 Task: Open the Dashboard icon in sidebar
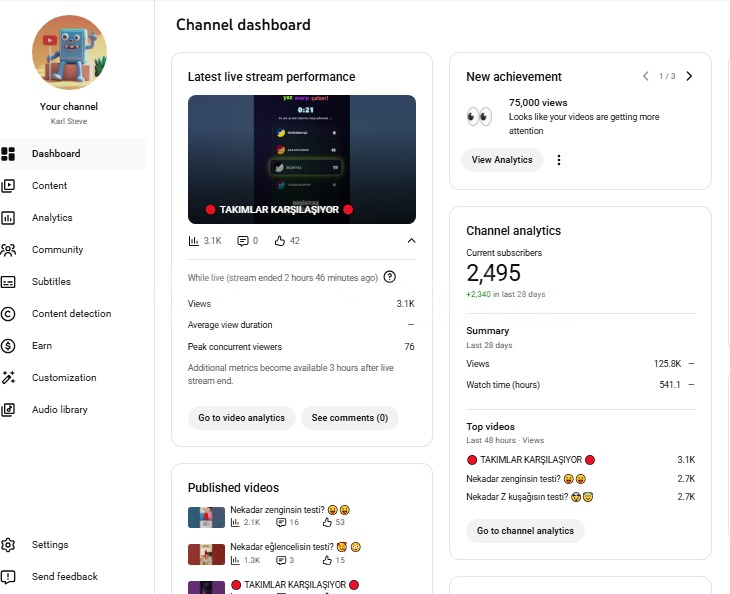point(9,154)
